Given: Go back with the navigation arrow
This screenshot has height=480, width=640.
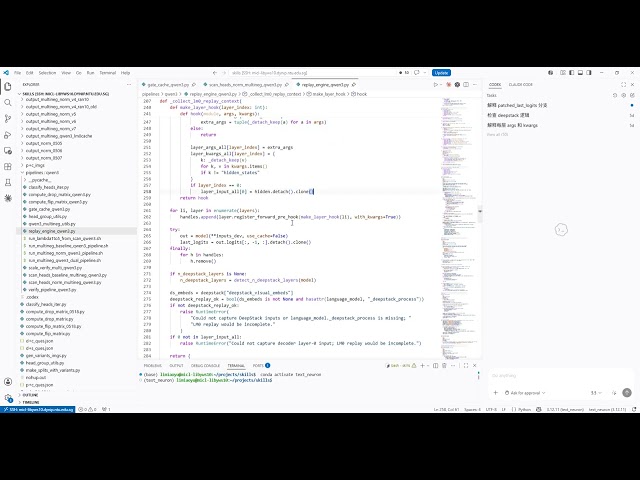Looking at the screenshot, I should [215, 73].
